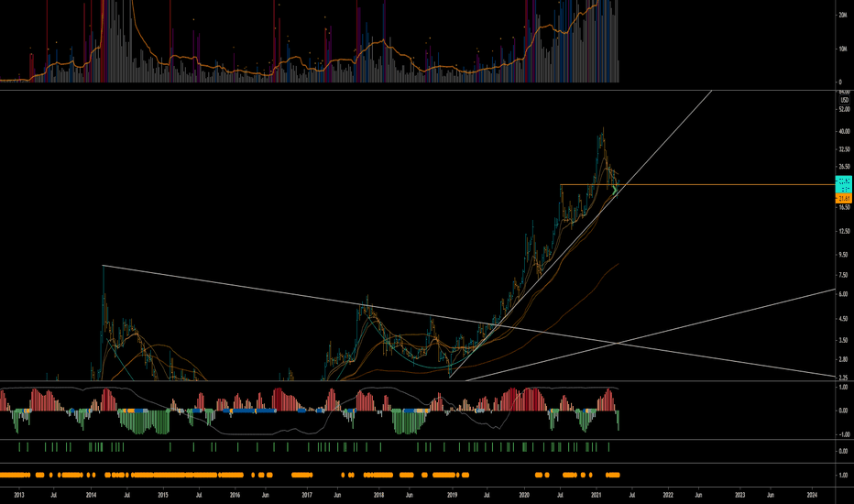Screen dimensions: 854x504
Task: Select the 6.00 price axis label
Action: [x=844, y=294]
